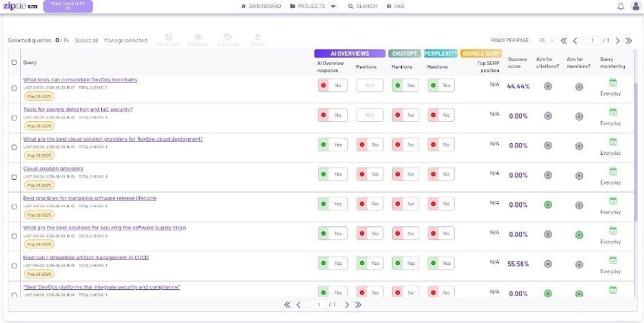Click the top page number input field
This screenshot has width=644, height=323.
pyautogui.click(x=592, y=40)
